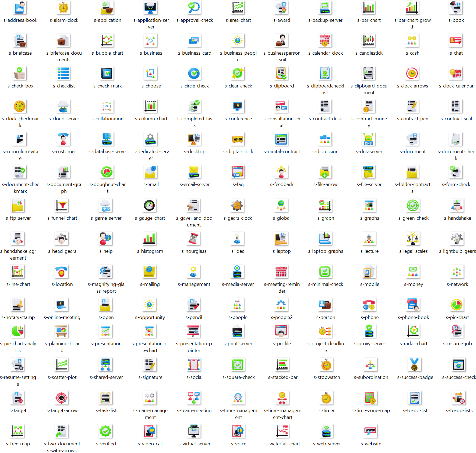Click the s-address-book file label
Screen dimensions: 476x453
tap(20, 20)
